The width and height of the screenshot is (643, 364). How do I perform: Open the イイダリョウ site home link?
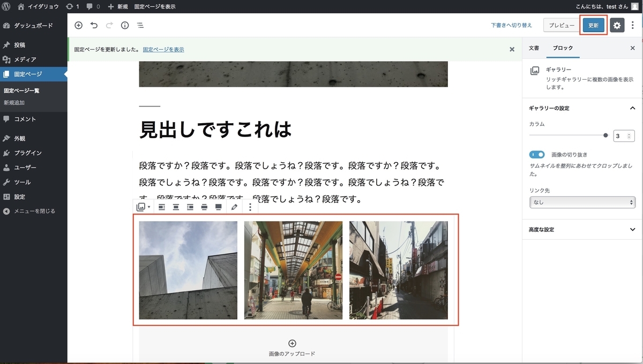click(x=38, y=6)
